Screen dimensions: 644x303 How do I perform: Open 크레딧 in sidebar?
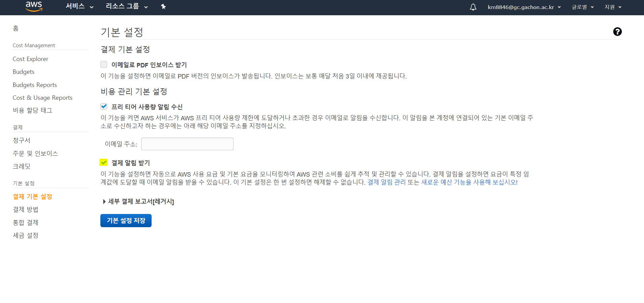pos(22,166)
